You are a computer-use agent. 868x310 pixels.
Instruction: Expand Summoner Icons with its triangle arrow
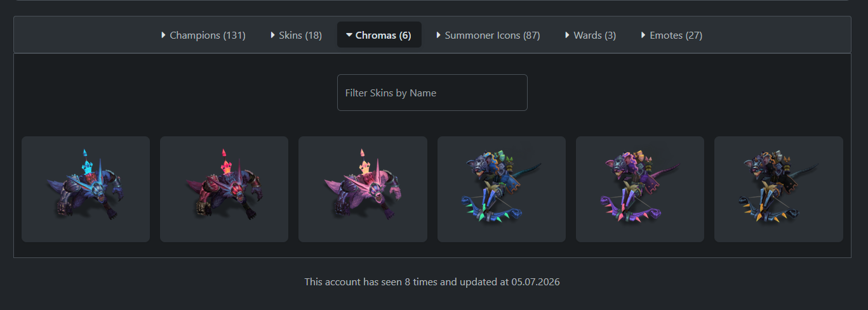439,36
